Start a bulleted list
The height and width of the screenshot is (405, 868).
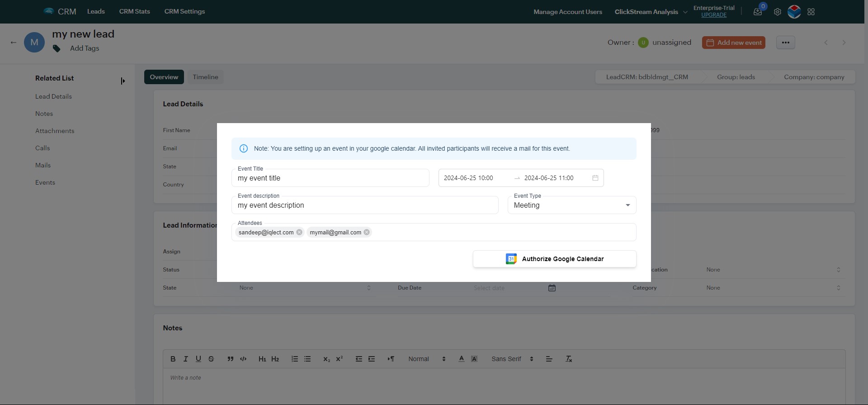tap(307, 359)
